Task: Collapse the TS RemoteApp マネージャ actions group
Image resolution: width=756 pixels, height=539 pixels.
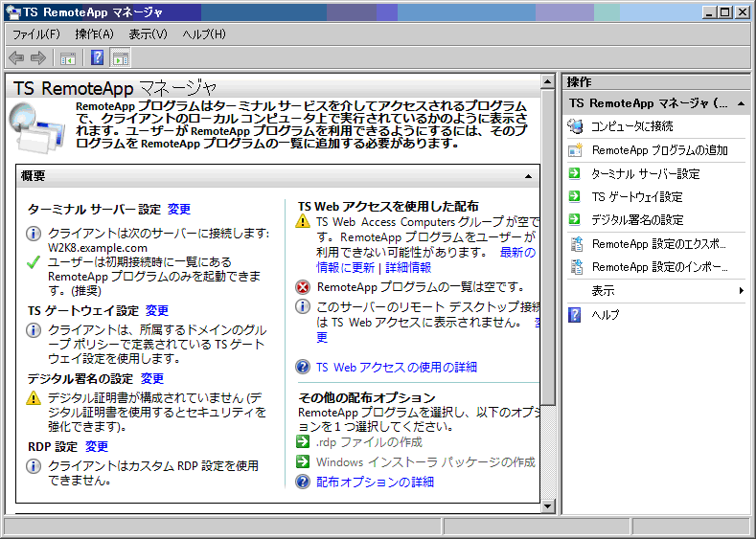Action: [741, 103]
